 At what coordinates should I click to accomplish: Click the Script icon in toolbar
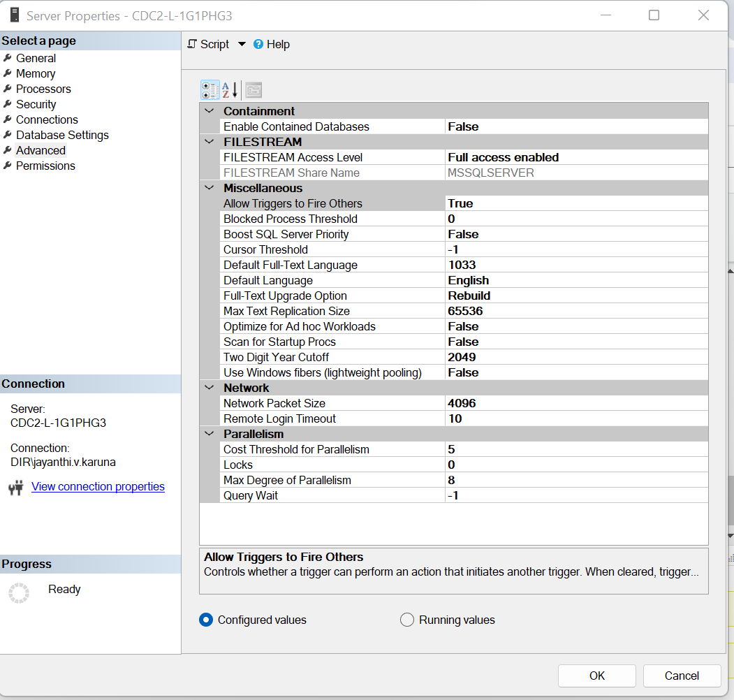tap(192, 44)
